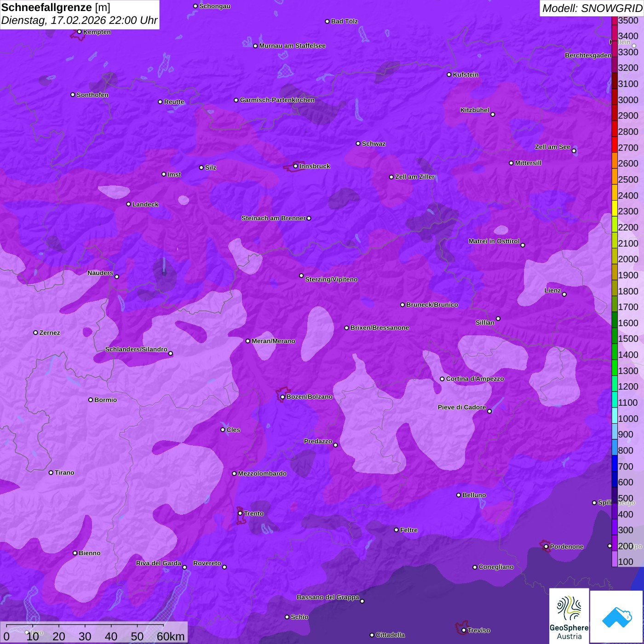This screenshot has height=644, width=644.
Task: Click the Modell: SNOWGRID label
Action: click(x=592, y=8)
